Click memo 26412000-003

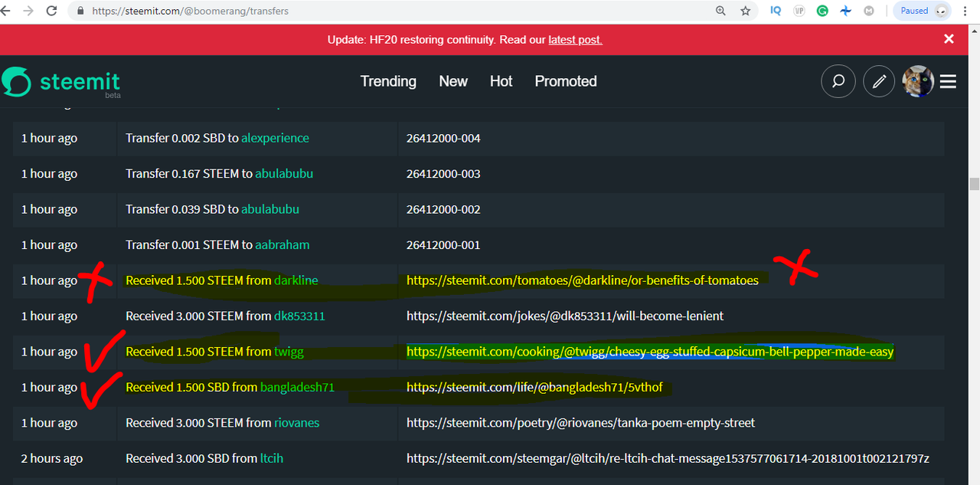pyautogui.click(x=443, y=174)
